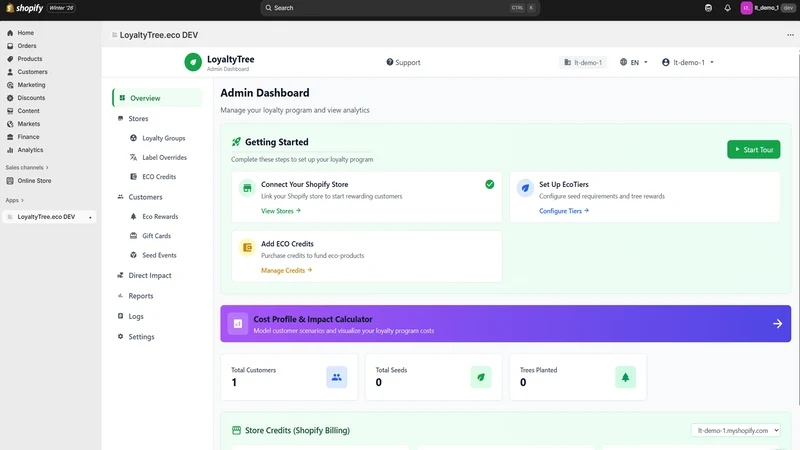Open the lt_demo_1 account avatar
Viewport: 800px width, 450px height.
[746, 8]
